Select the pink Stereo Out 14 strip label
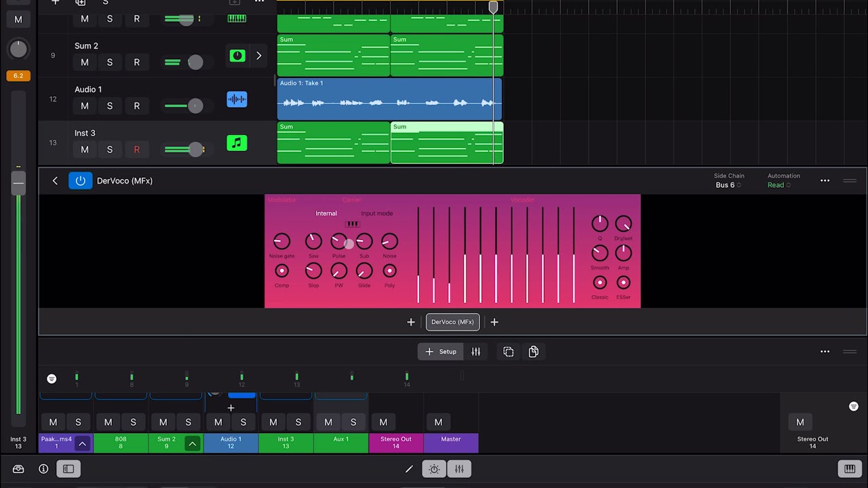The height and width of the screenshot is (488, 868). (x=396, y=443)
